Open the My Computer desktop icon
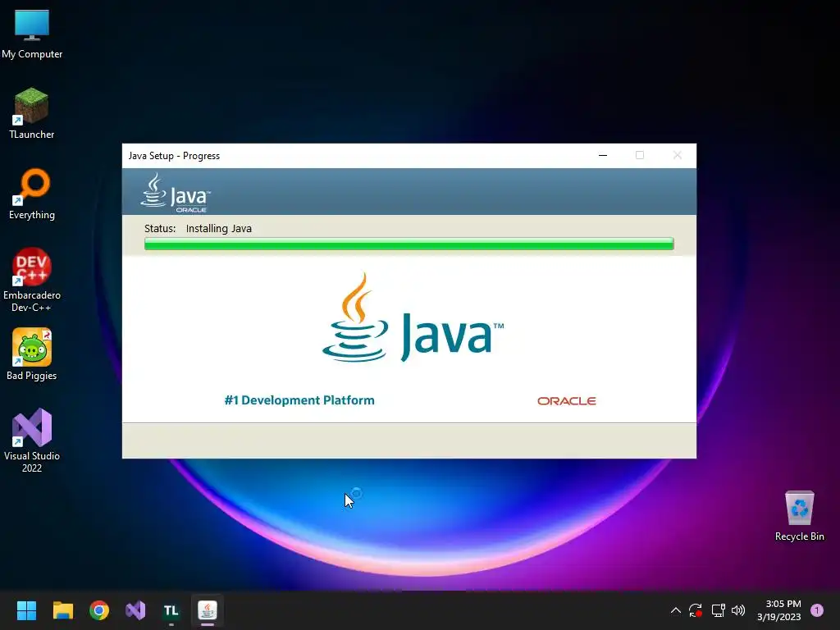The width and height of the screenshot is (840, 630). [32, 34]
